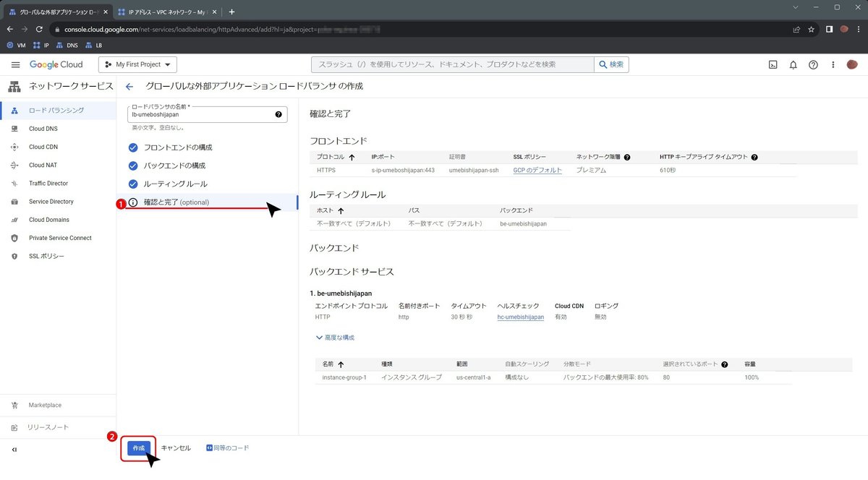
Task: Click the browser reload button
Action: (x=41, y=30)
